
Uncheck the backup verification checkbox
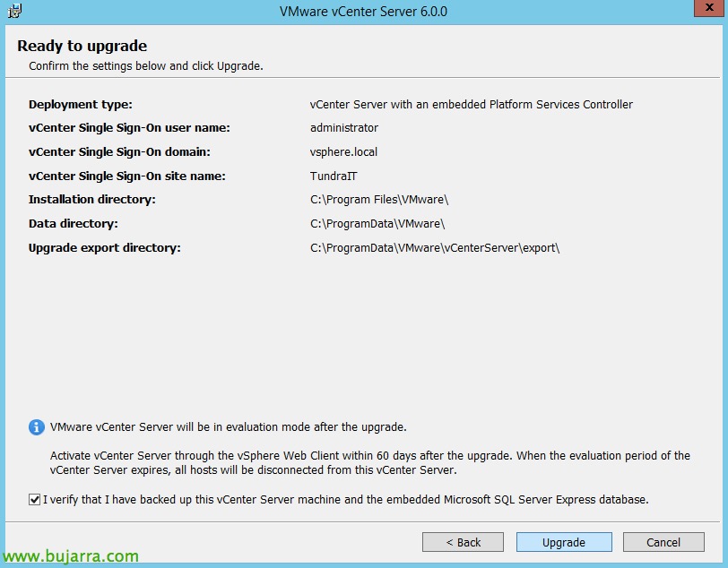34,500
